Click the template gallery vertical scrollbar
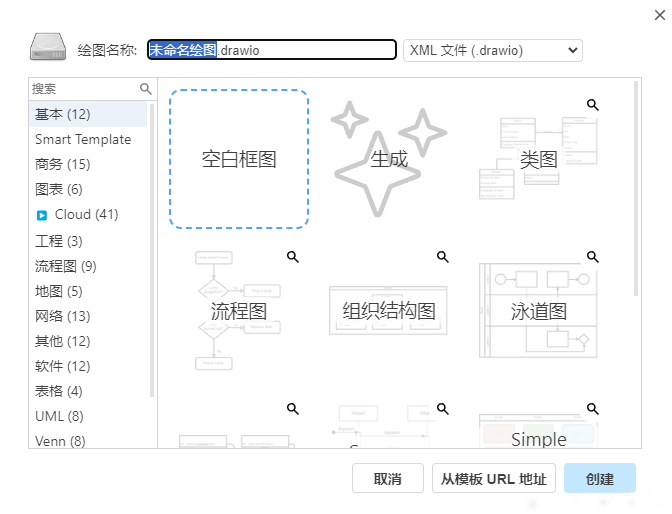The image size is (672, 514). (x=637, y=190)
